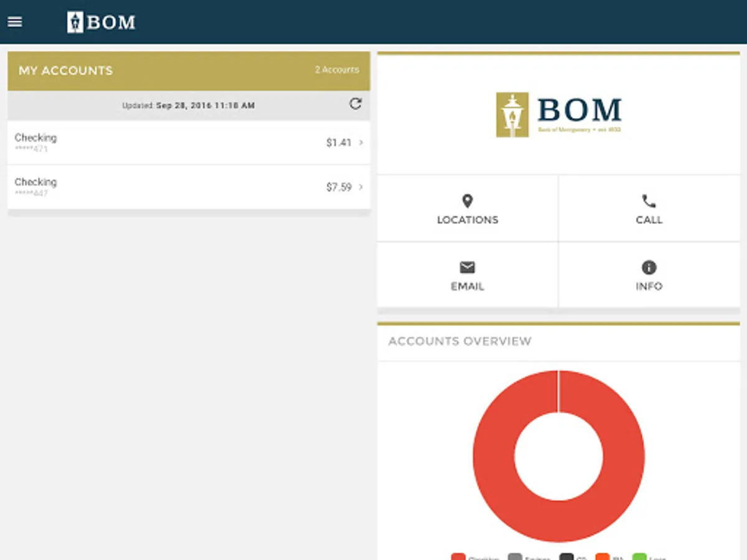Open the Info circle icon
747x560 pixels.
(x=649, y=268)
